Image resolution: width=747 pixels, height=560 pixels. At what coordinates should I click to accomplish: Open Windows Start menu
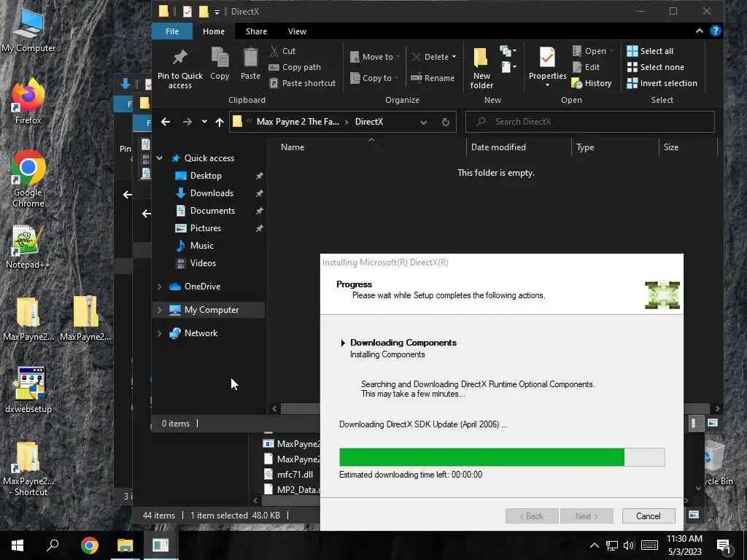[x=18, y=545]
